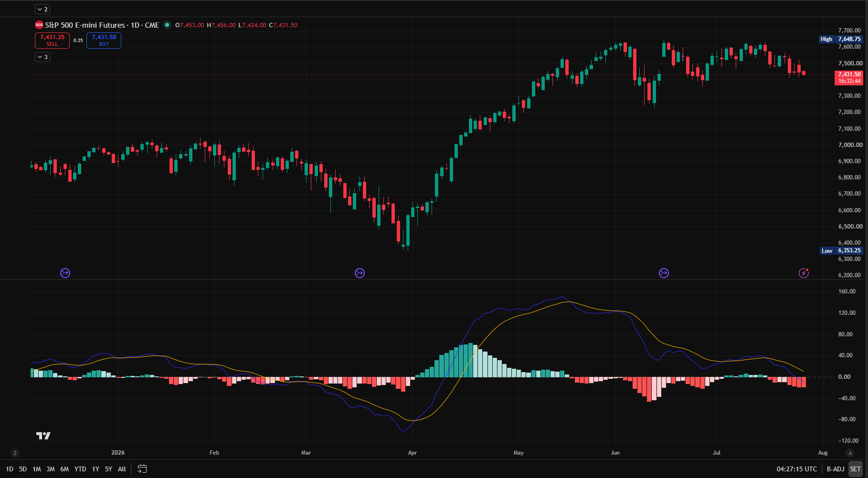This screenshot has height=478, width=868.
Task: Select the 3M time range
Action: (x=51, y=469)
